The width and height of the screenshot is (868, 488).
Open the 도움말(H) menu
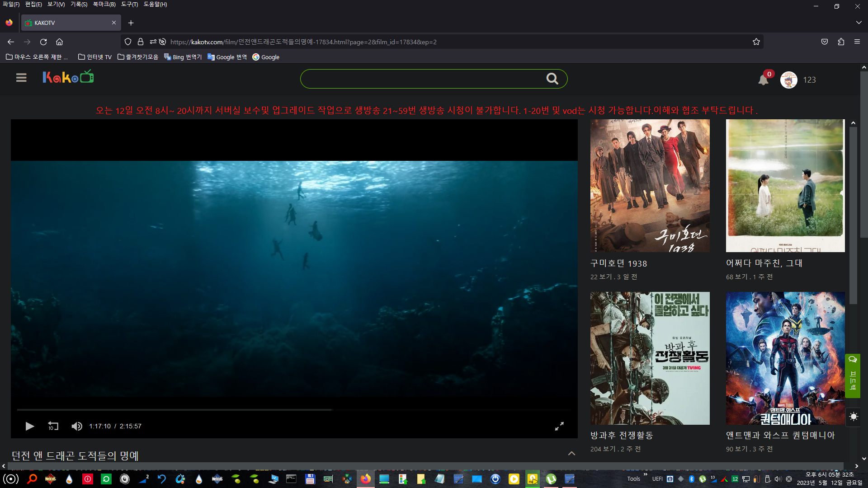pos(155,4)
